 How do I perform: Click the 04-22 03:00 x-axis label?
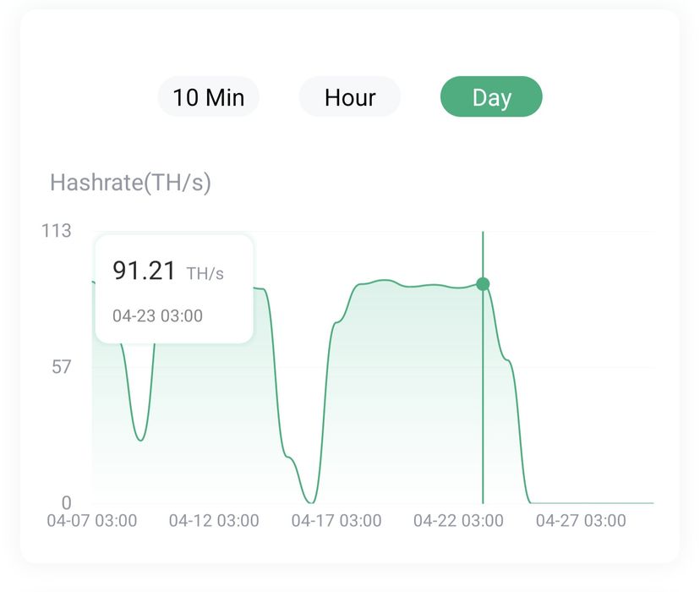click(458, 521)
